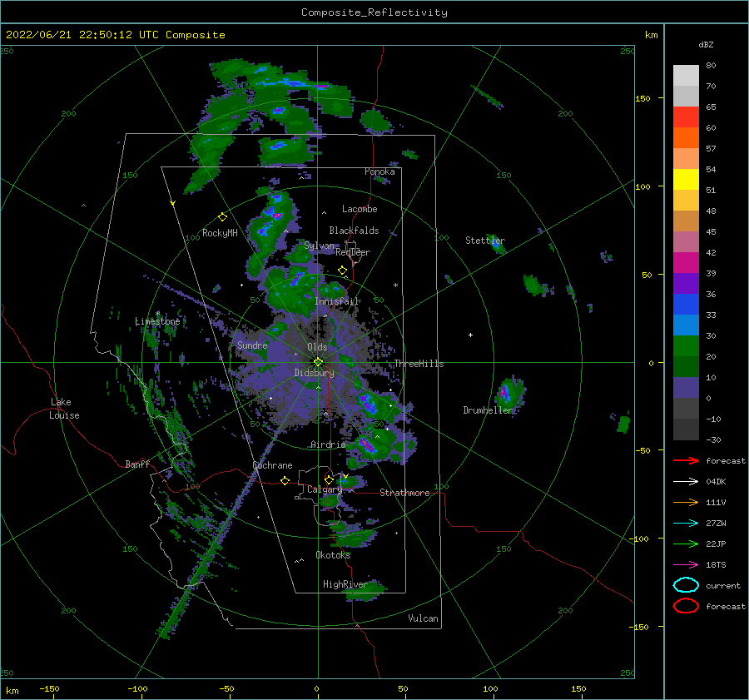
Task: Click the Composite_Reflectivity title
Action: coord(374,12)
